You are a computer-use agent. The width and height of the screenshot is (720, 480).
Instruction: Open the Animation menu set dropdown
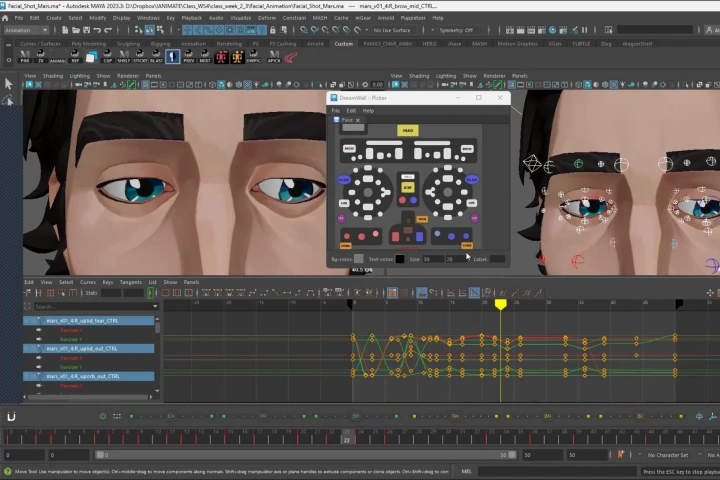point(26,30)
